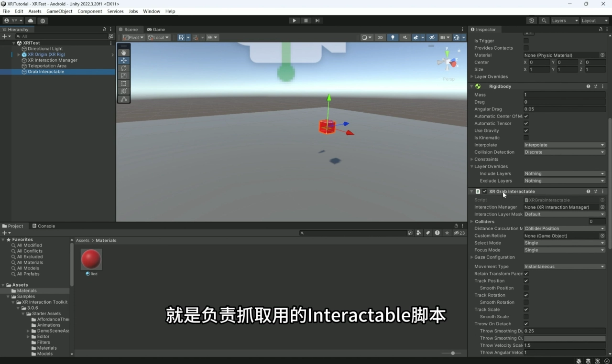Open Unity Cloud icon in toolbar
Image resolution: width=612 pixels, height=364 pixels.
[31, 21]
